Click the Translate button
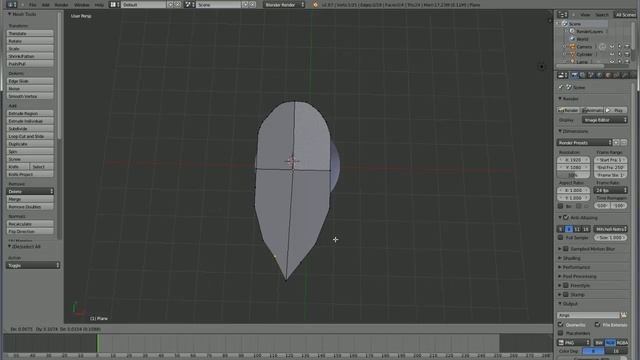 30,33
